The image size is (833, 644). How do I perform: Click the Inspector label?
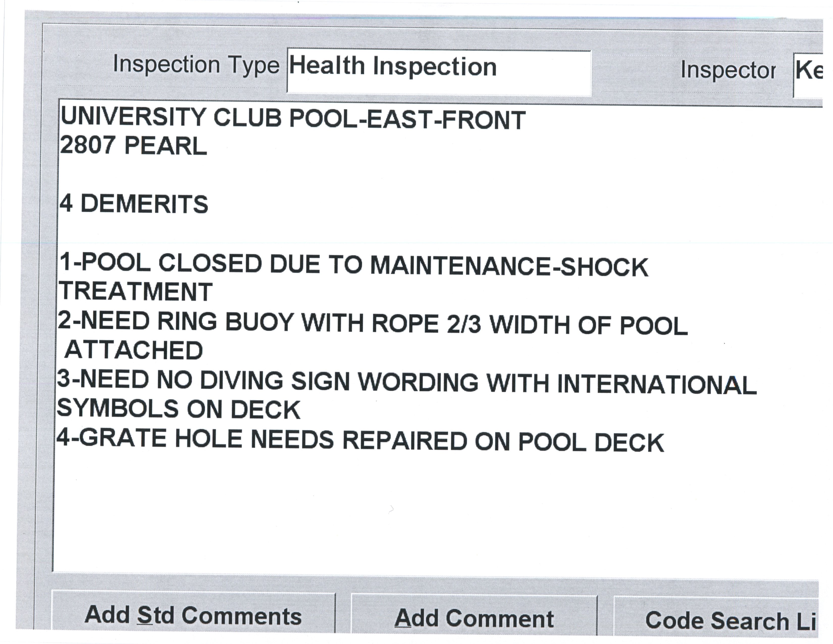[x=728, y=70]
